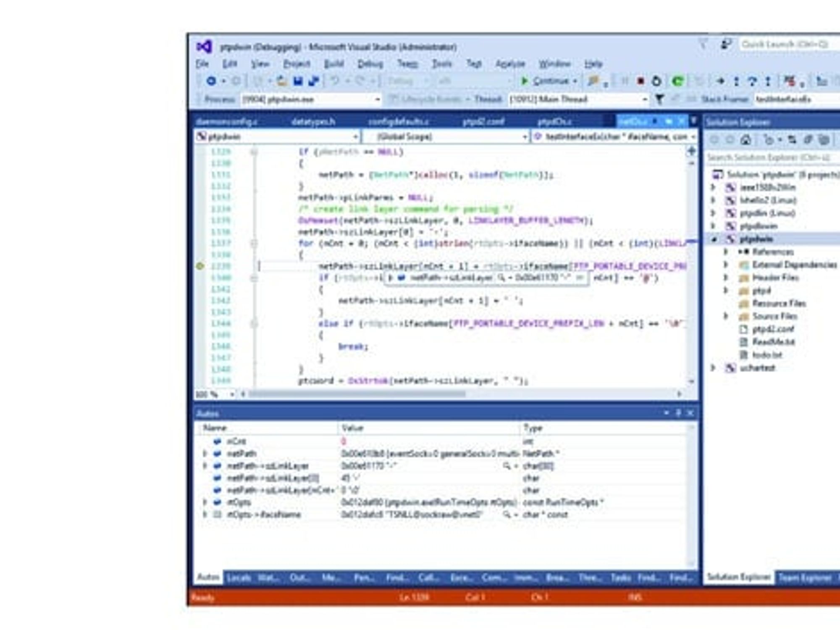
Task: Switch to the daemonconfig.c tab
Action: 227,122
